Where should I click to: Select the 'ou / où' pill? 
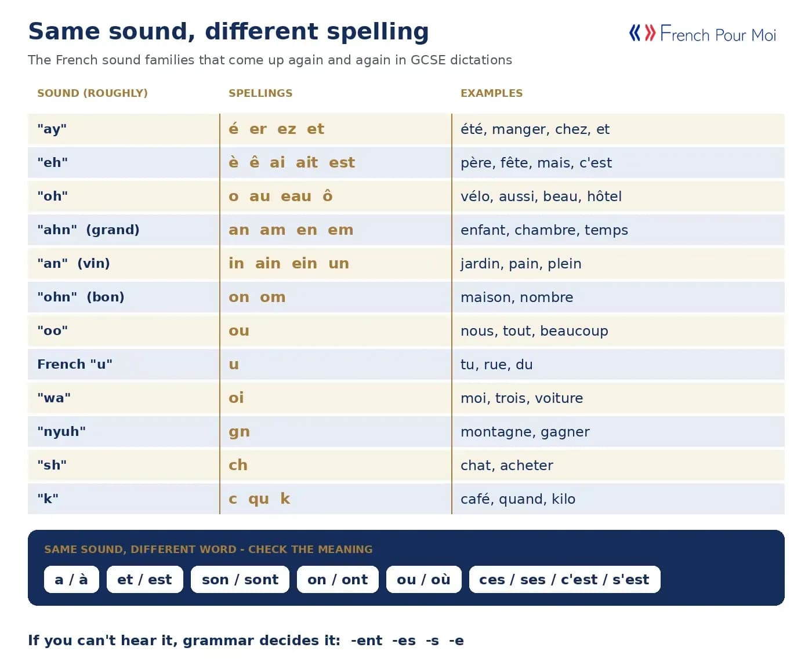(423, 579)
